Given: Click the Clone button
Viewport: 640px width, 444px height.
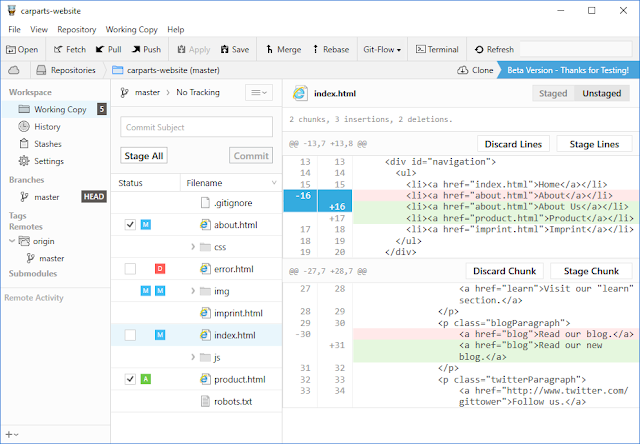Looking at the screenshot, I should (x=475, y=70).
